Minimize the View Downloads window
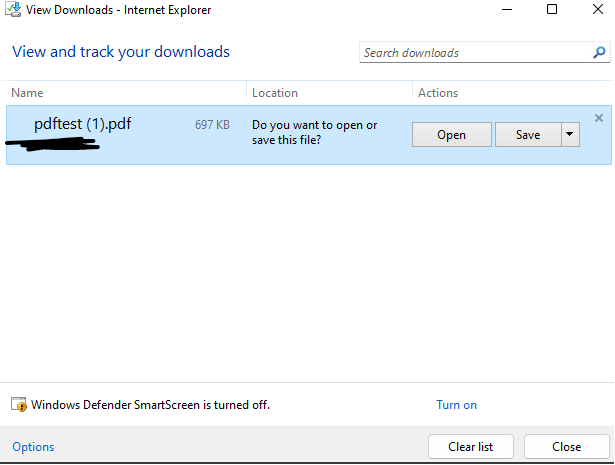Viewport: 615px width, 465px height. click(x=507, y=9)
